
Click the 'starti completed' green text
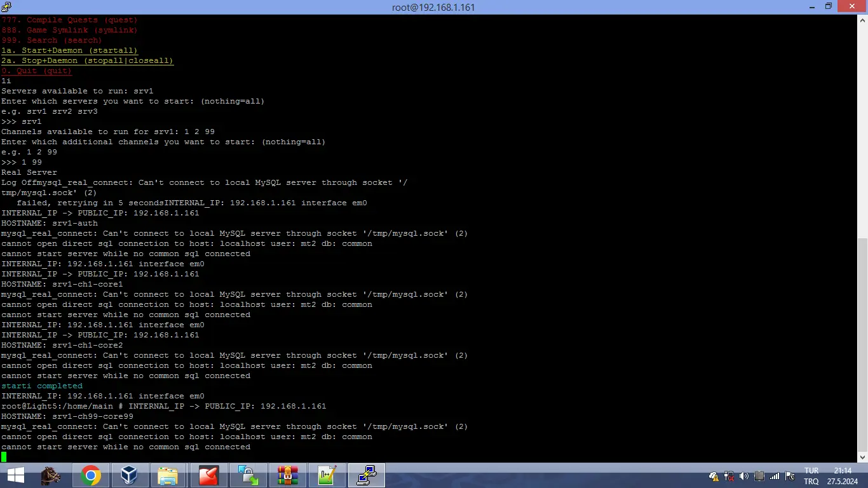[x=41, y=386]
